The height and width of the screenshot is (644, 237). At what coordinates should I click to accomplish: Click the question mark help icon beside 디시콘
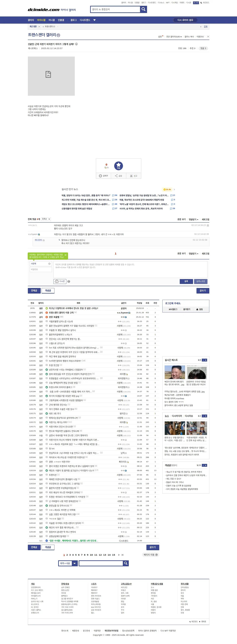click(69, 281)
